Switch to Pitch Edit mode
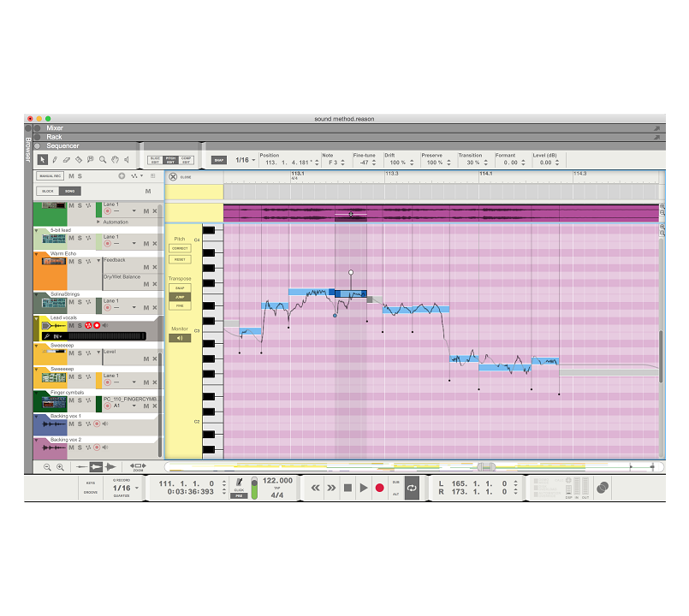The width and height of the screenshot is (689, 616). [x=170, y=160]
